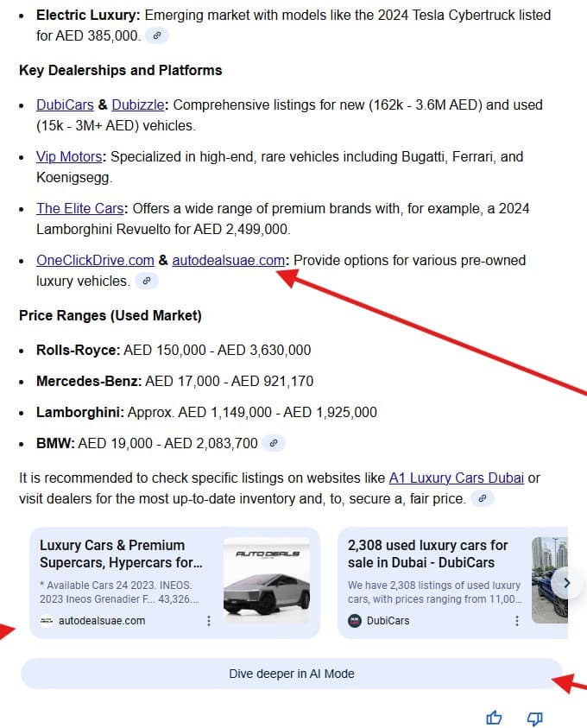
Task: Open The Elite Cars link
Action: 79,208
